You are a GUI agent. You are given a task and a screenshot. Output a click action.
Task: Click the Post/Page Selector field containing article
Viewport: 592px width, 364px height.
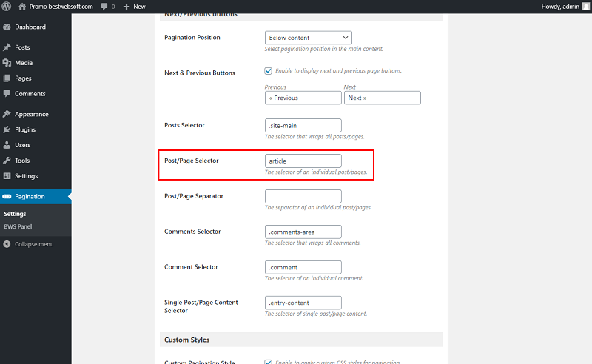pos(303,161)
